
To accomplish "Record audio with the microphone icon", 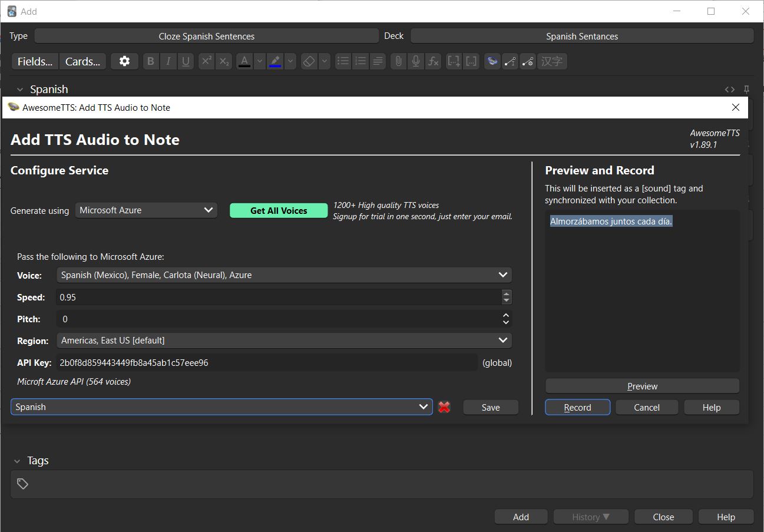I will point(416,61).
